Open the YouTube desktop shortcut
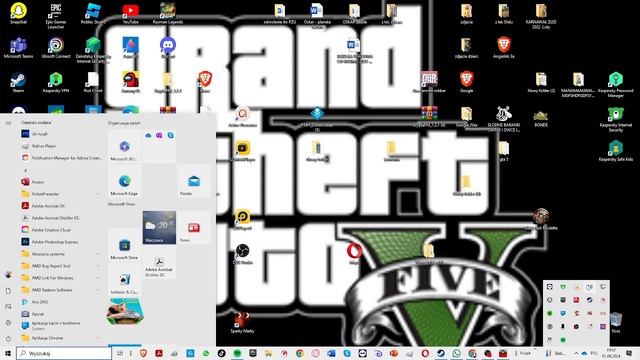Viewport: 640px width, 360px height. pos(131,13)
